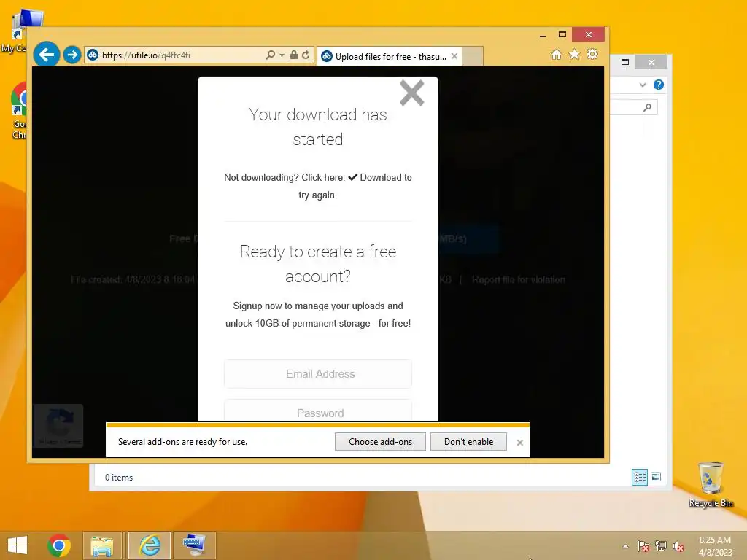Open Help in the File Explorer window
The height and width of the screenshot is (560, 747).
[x=659, y=85]
